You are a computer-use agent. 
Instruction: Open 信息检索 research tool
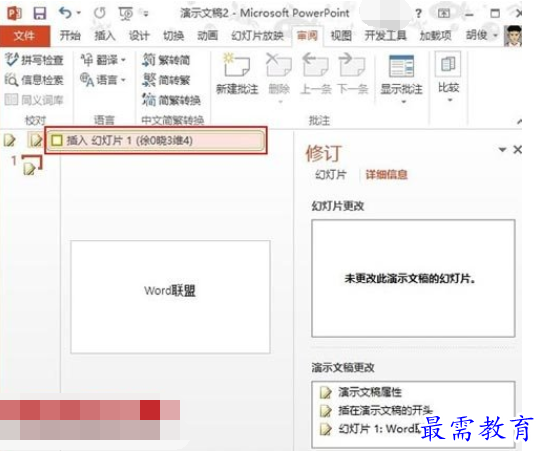click(34, 80)
